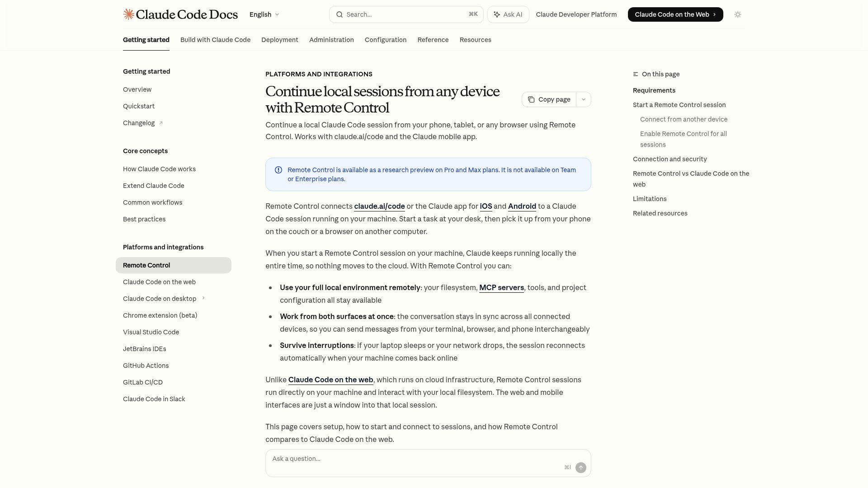Follow the claude.ai/code link in the text
868x488 pixels.
pyautogui.click(x=379, y=206)
